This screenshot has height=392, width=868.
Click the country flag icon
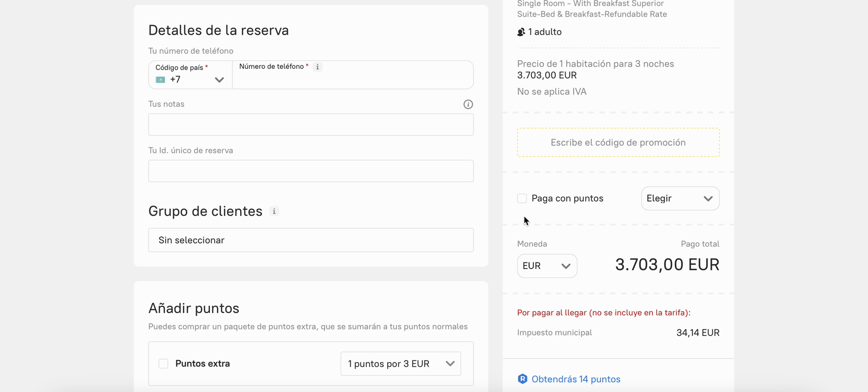click(x=160, y=80)
